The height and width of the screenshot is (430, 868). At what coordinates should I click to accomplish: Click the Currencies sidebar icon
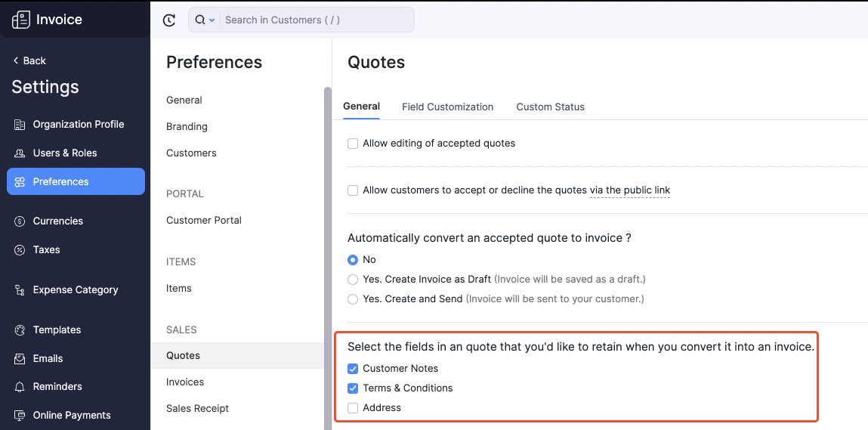click(20, 221)
